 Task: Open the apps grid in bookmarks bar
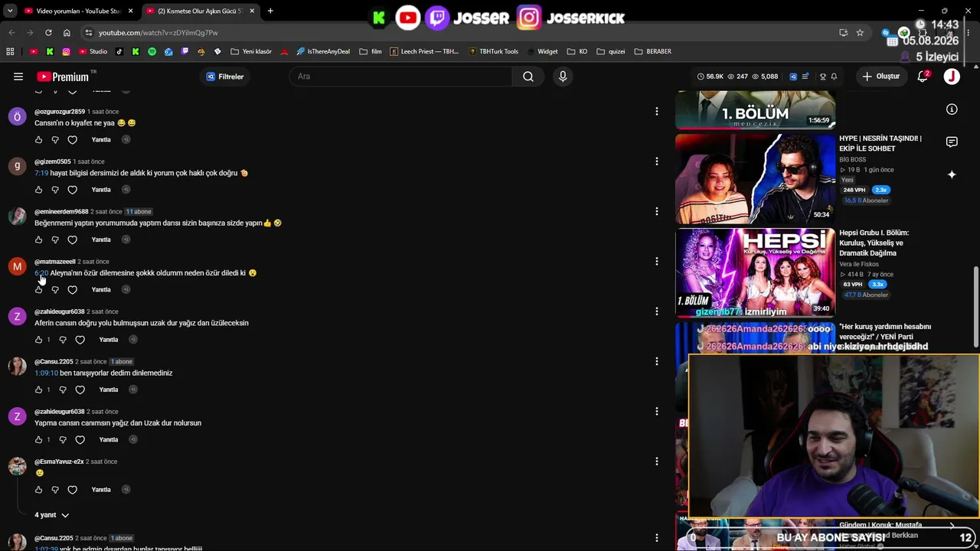click(x=10, y=51)
